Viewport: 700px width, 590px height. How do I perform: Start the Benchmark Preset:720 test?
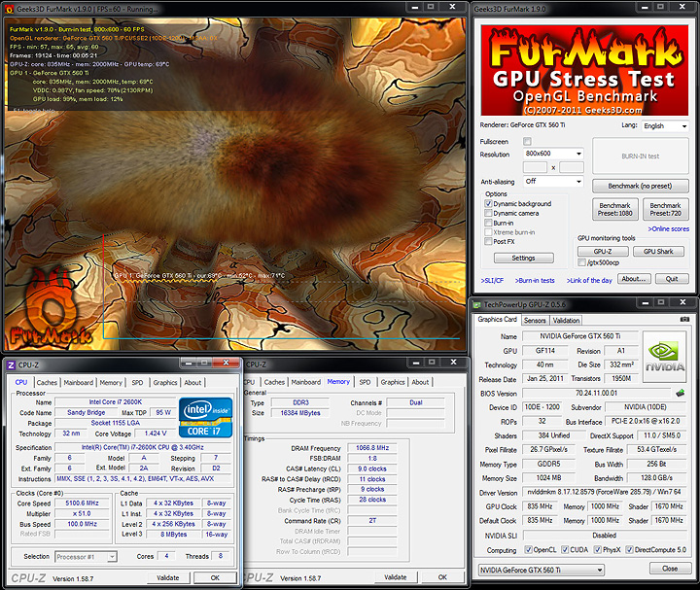point(665,209)
